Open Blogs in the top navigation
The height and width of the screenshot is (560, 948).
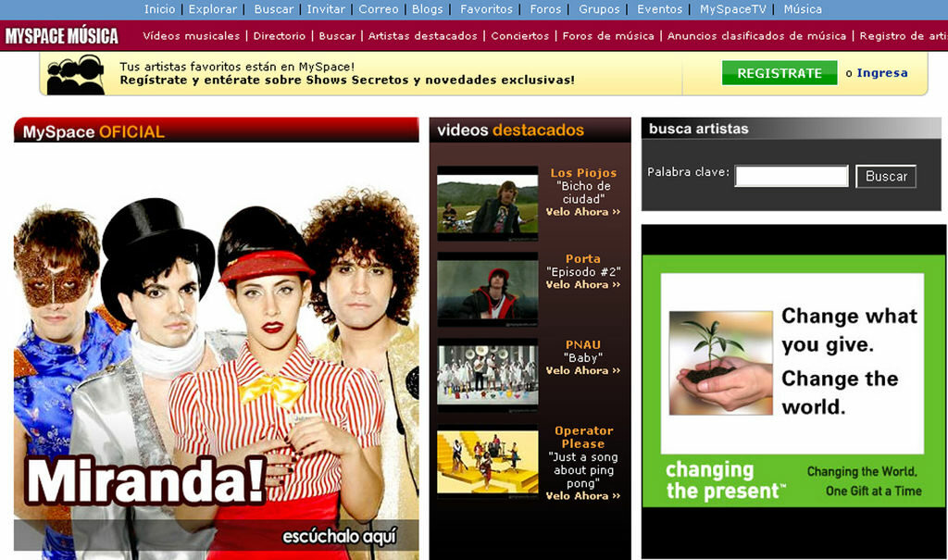[428, 9]
